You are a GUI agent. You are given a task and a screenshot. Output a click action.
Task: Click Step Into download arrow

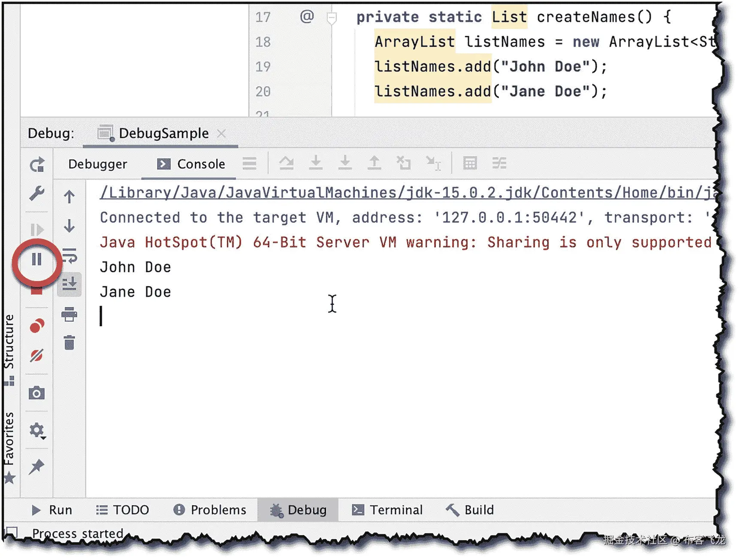[316, 163]
